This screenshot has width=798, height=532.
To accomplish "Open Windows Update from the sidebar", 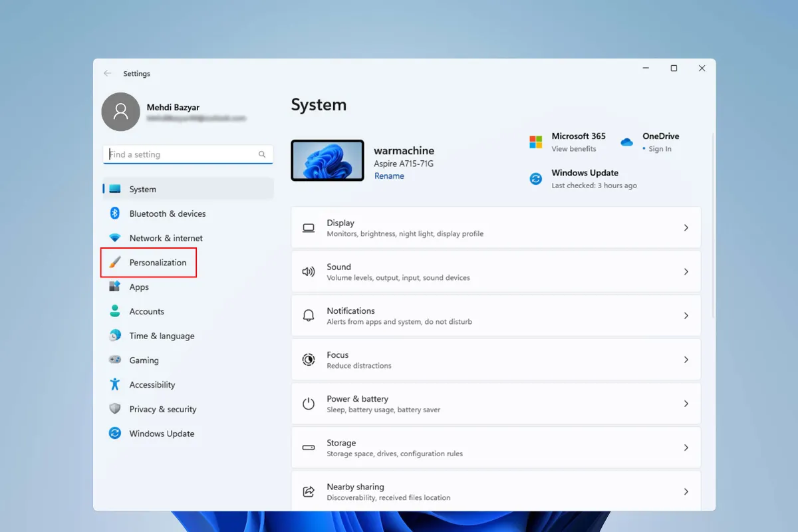I will [x=162, y=434].
